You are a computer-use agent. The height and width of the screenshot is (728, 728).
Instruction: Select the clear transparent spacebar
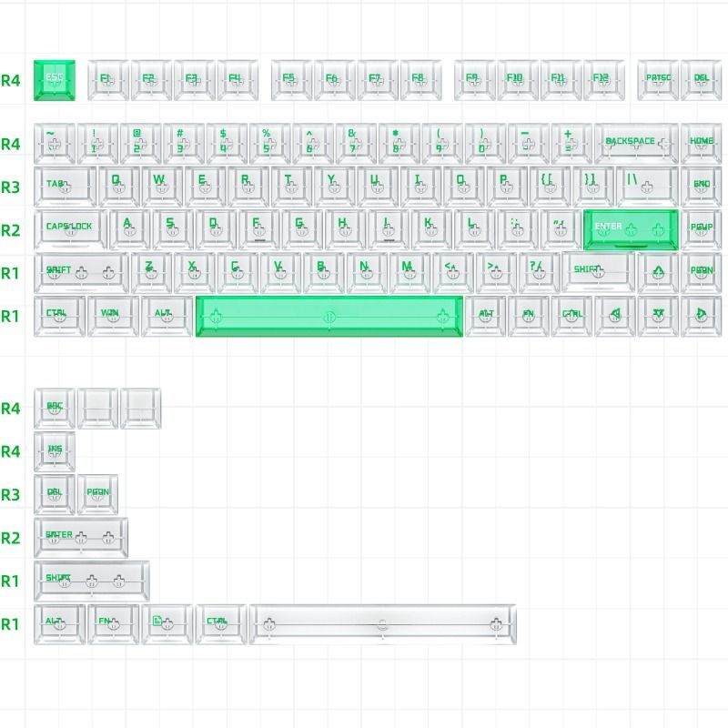tap(383, 623)
